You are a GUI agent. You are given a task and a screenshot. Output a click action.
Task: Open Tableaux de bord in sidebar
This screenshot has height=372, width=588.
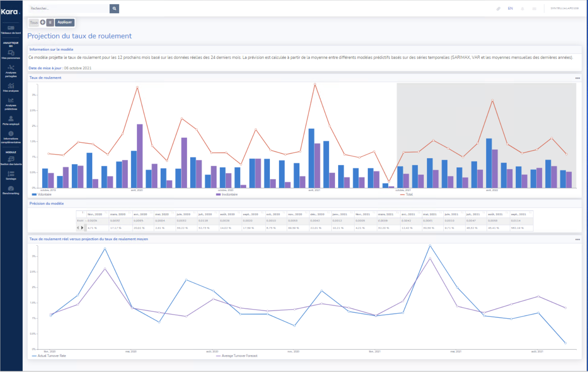click(11, 30)
